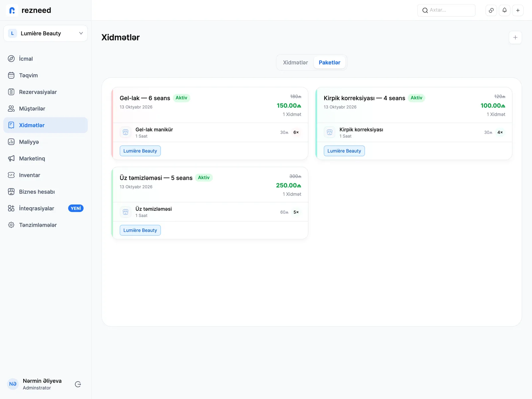Click the 6× count on Gel-lak manikür row
The height and width of the screenshot is (399, 532).
click(x=296, y=132)
